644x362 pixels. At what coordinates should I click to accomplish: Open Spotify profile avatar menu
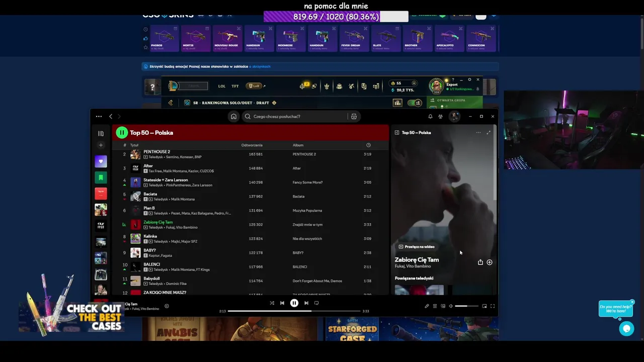click(x=454, y=117)
